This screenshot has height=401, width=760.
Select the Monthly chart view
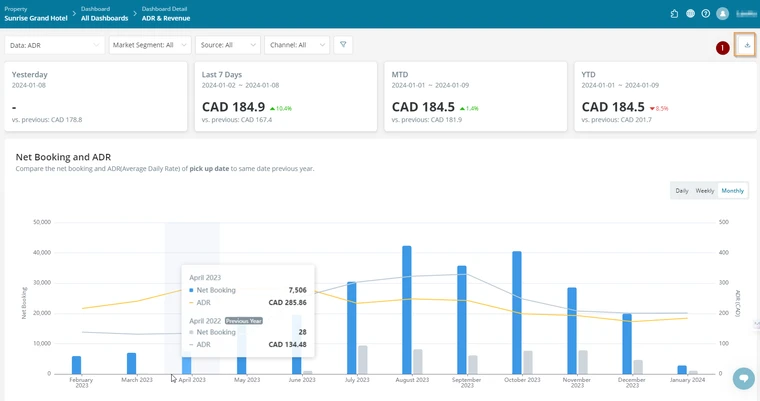click(x=732, y=191)
